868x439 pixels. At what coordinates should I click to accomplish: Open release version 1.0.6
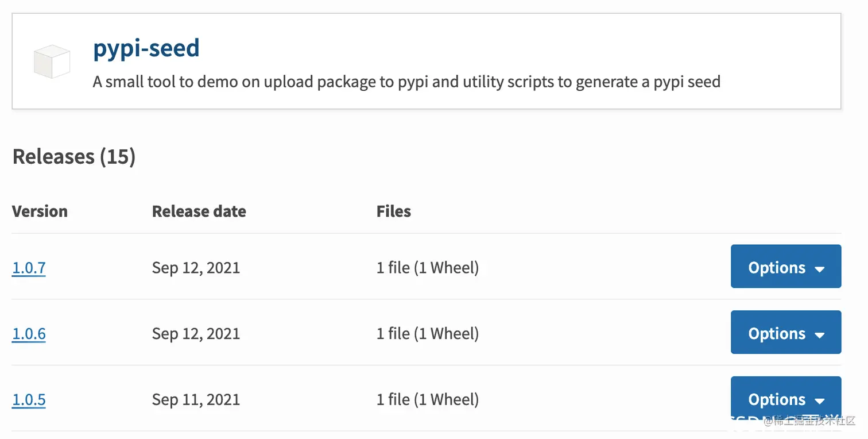(x=29, y=334)
